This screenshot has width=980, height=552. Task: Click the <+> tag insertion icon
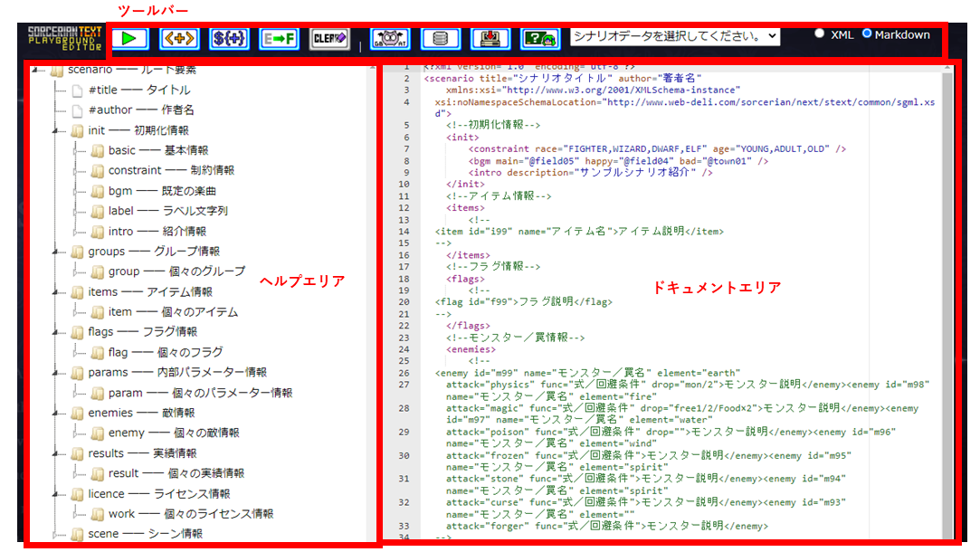coord(179,38)
